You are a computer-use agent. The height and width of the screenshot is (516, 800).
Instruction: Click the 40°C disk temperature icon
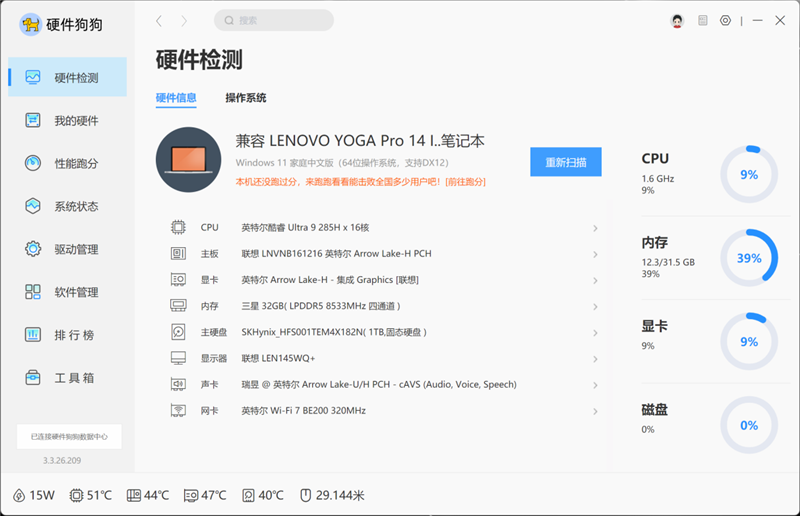[x=248, y=496]
